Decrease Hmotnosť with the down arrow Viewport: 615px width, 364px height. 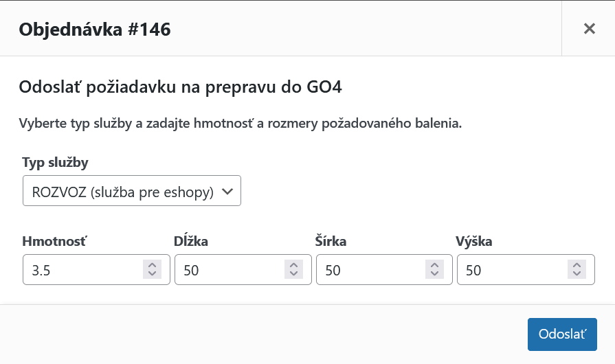tap(152, 274)
